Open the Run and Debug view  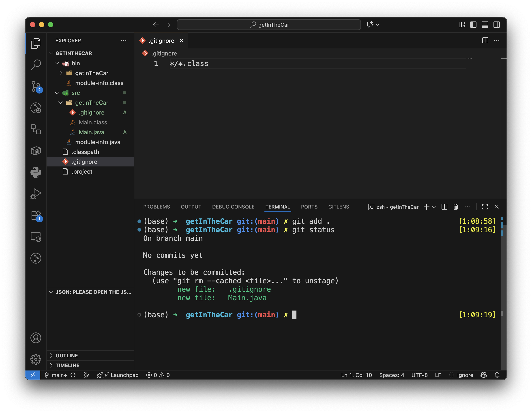click(x=36, y=194)
